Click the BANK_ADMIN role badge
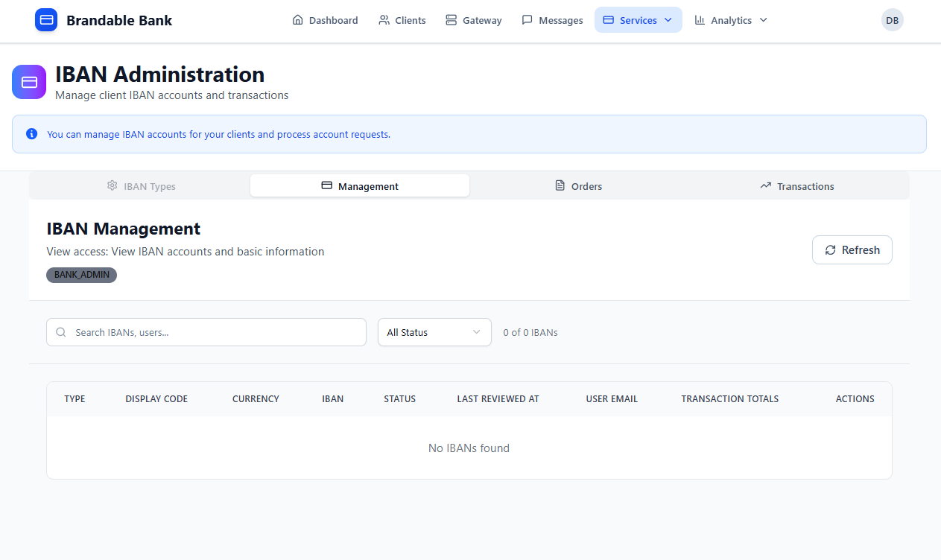941x560 pixels. 82,275
